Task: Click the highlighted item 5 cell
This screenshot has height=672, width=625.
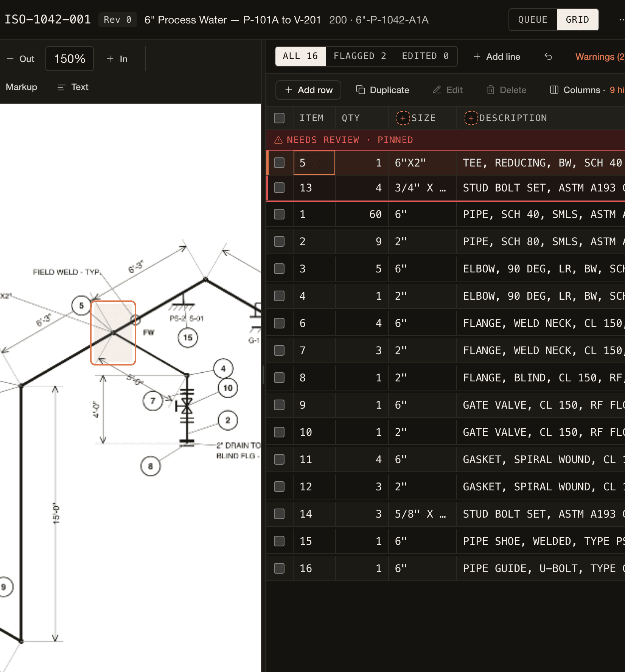Action: point(314,163)
